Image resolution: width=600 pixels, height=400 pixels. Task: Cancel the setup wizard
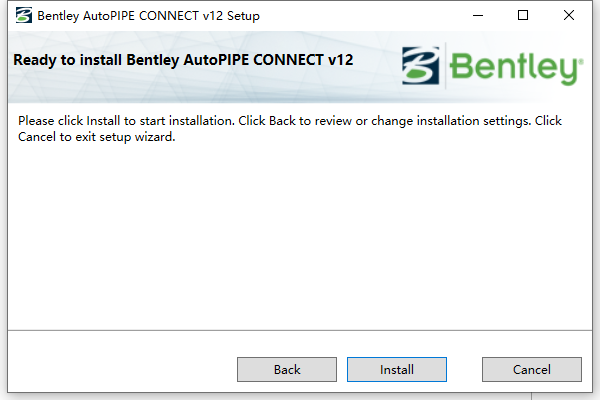(x=532, y=369)
